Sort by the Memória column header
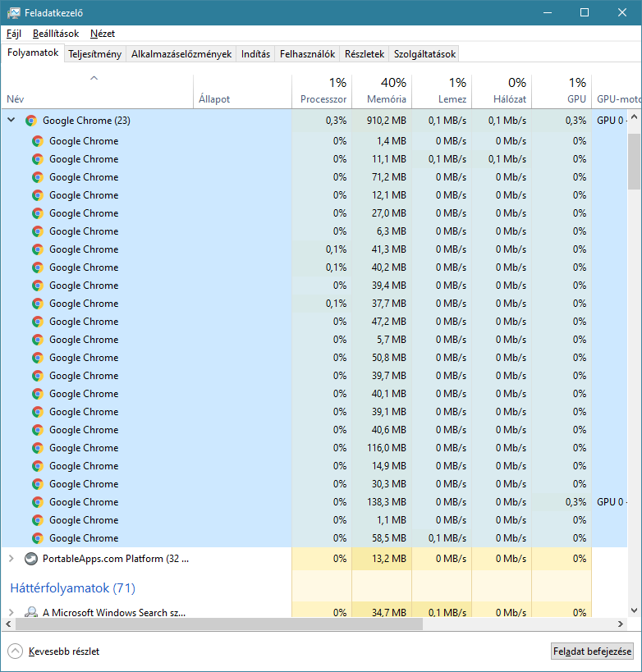Image resolution: width=642 pixels, height=672 pixels. tap(382, 91)
